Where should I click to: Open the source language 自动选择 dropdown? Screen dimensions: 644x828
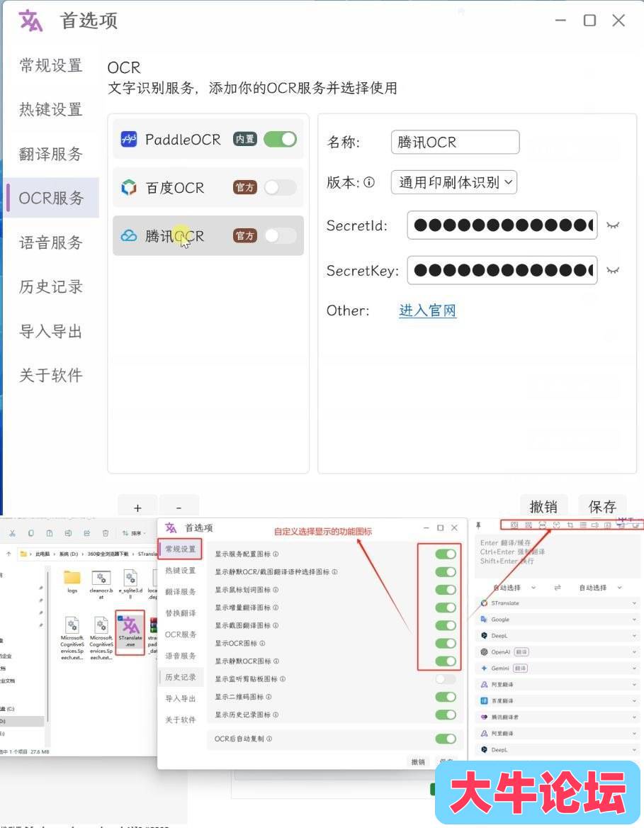(x=514, y=588)
